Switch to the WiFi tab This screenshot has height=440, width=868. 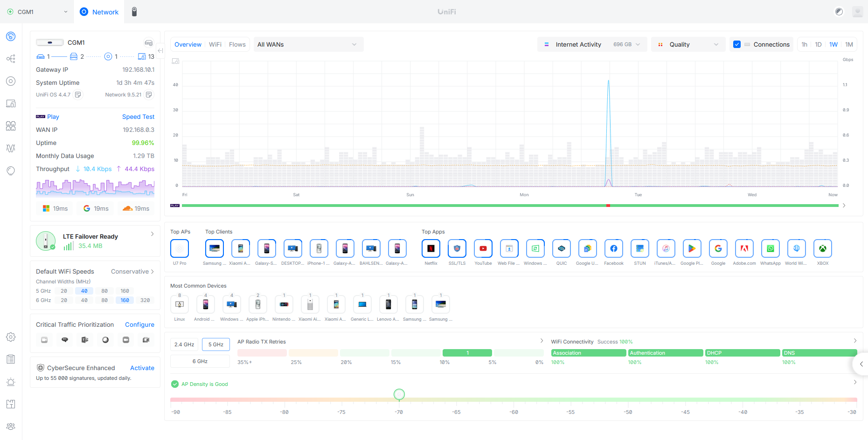215,44
